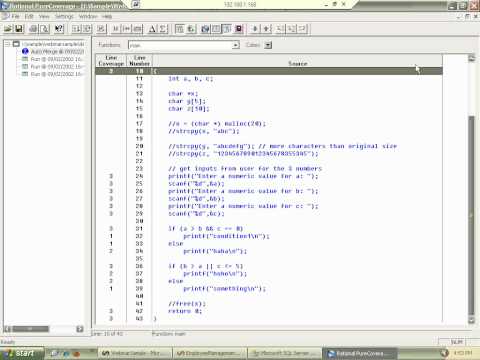The height and width of the screenshot is (360, 480).
Task: Click the tree pane horizontal scrollbar thumb
Action: pos(30,329)
